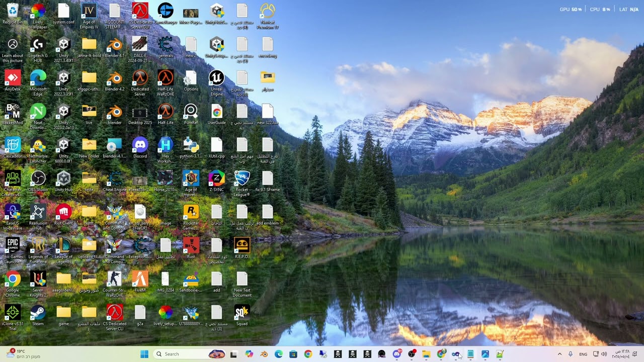Select the AnyDesk desktop icon
This screenshot has width=644, height=362.
[13, 81]
